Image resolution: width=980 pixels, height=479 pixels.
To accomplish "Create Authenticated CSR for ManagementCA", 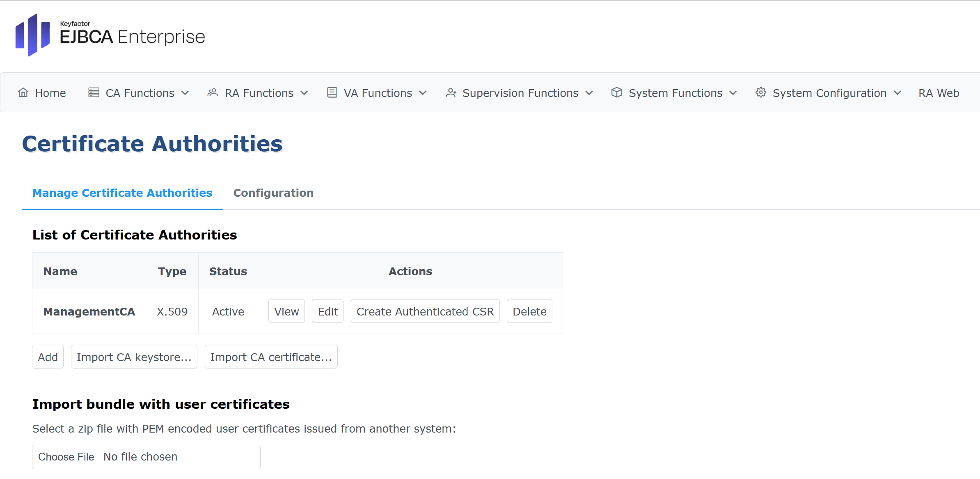I will (x=425, y=311).
